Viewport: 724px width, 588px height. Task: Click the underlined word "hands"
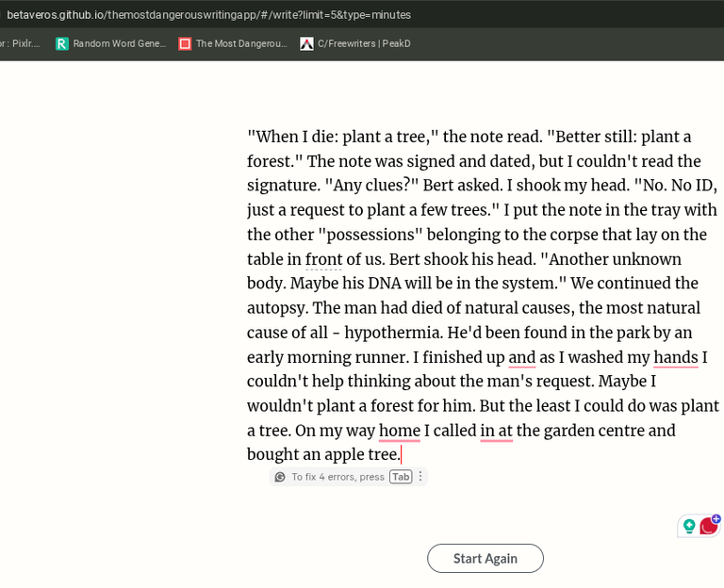[x=675, y=357]
